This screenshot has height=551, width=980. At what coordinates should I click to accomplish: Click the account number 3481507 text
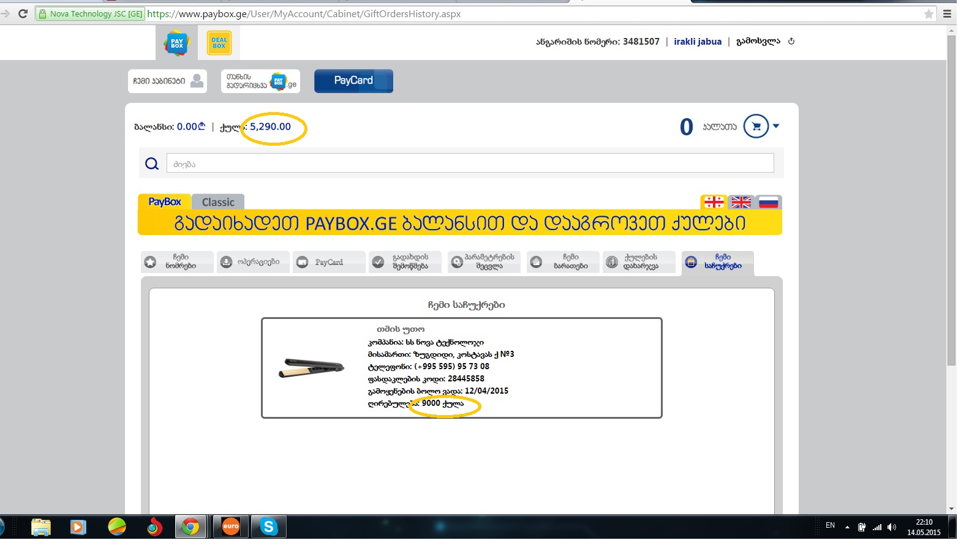(x=641, y=42)
